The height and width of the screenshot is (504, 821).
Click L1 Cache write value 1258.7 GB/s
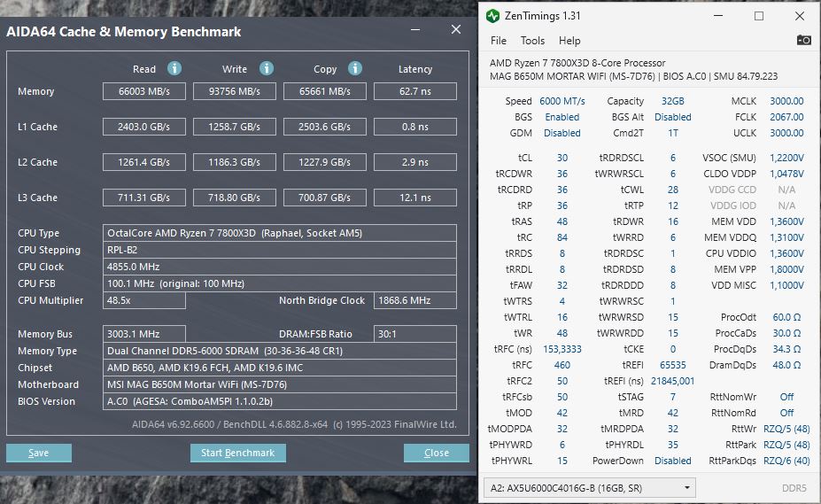(x=235, y=127)
